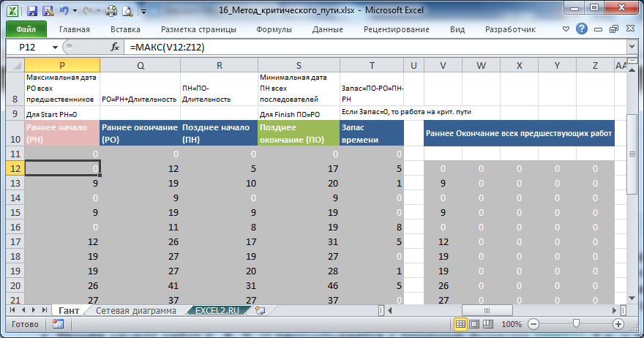Image resolution: width=644 pixels, height=338 pixels.
Task: Go to first sheet navigation arrow
Action: (x=12, y=310)
